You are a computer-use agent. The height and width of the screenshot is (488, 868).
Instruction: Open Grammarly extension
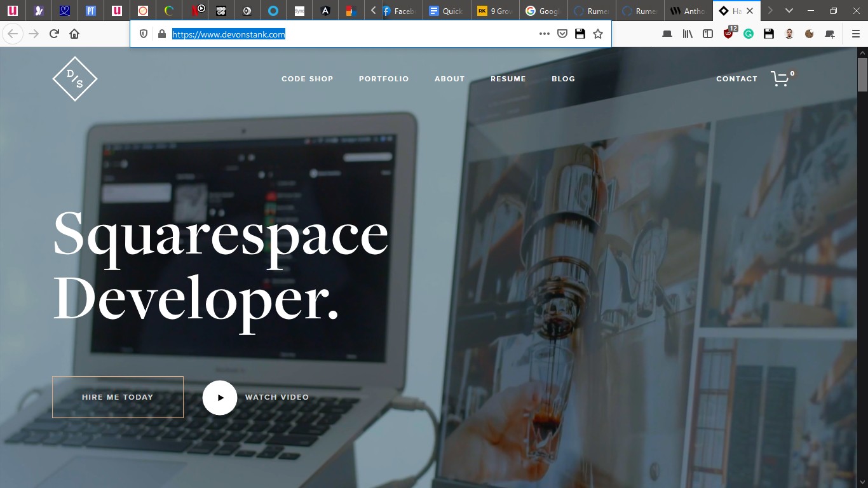[749, 34]
